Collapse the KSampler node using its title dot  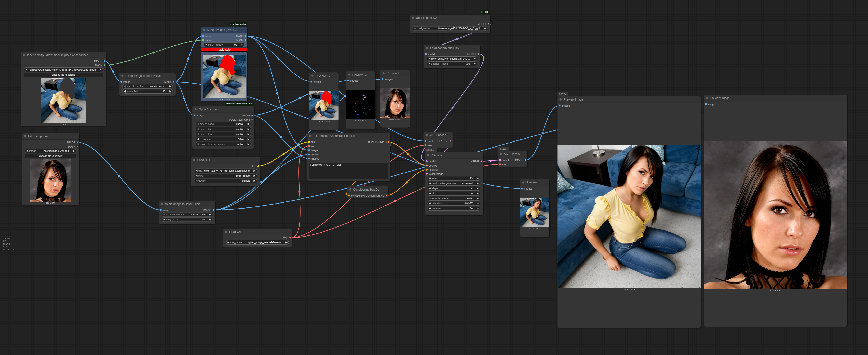coord(428,155)
